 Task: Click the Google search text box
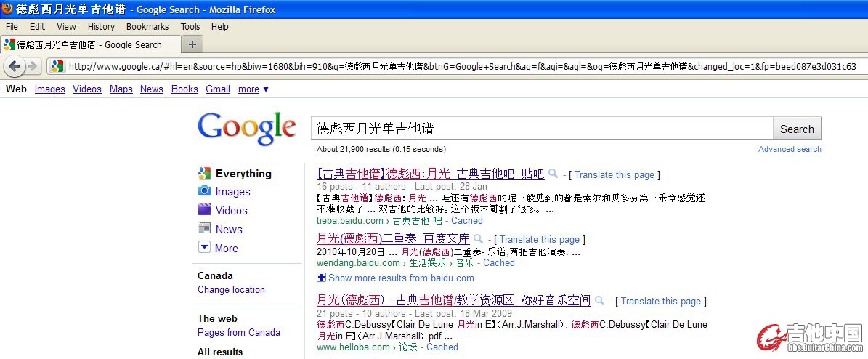(542, 129)
